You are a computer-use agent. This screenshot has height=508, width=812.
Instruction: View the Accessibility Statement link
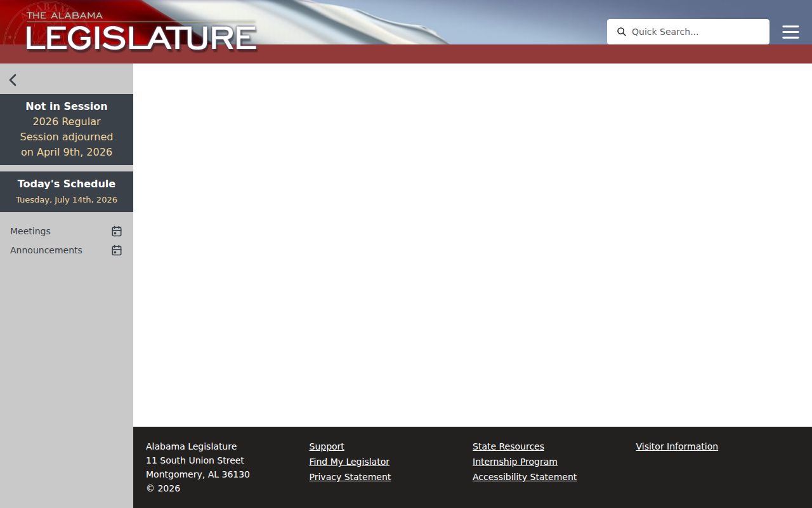tap(525, 477)
